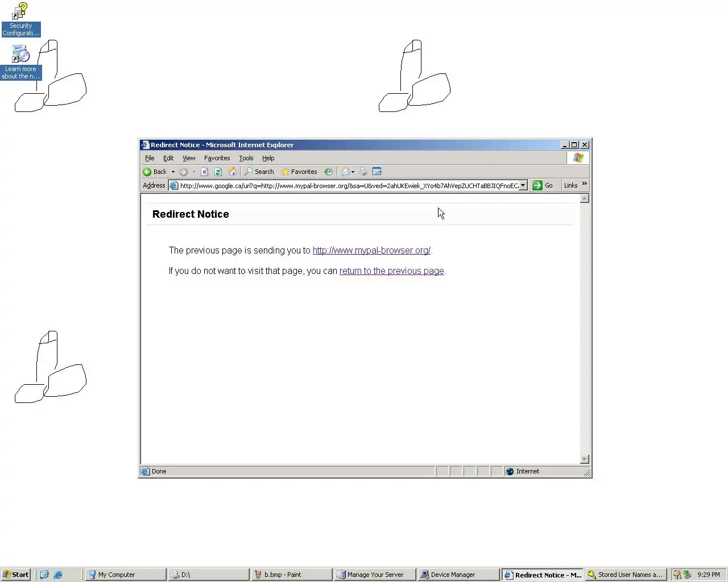Click the Back arrow icon in Internet Explorer
Image resolution: width=728 pixels, height=582 pixels.
[147, 172]
